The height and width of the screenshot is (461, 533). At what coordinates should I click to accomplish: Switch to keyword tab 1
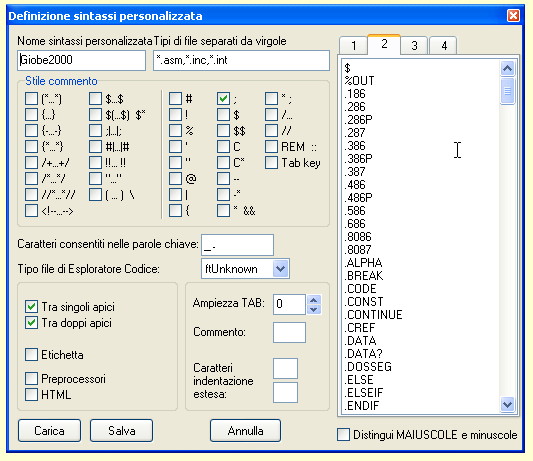click(x=354, y=46)
